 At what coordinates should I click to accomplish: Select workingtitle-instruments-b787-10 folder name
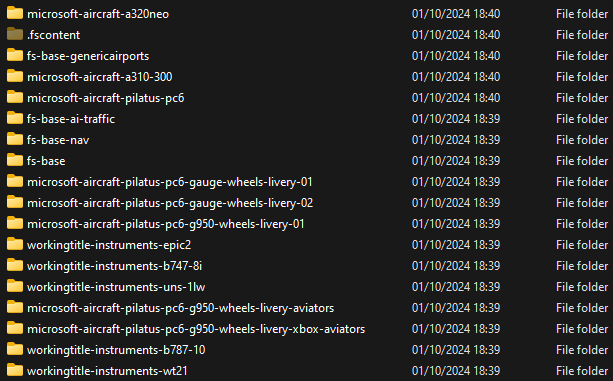pyautogui.click(x=116, y=350)
